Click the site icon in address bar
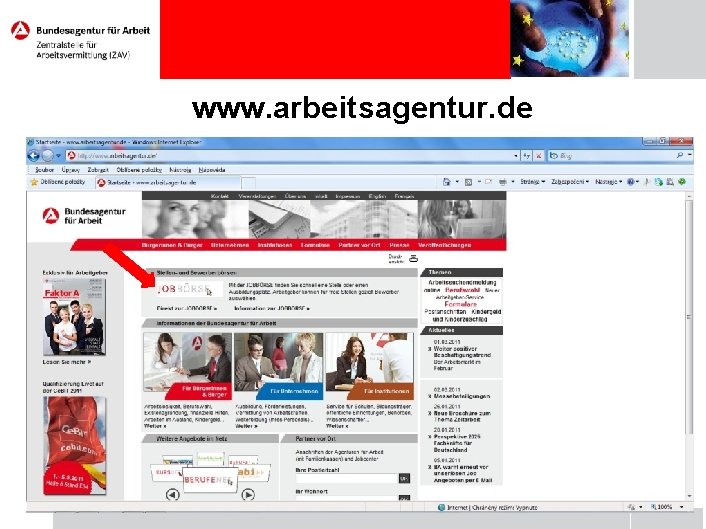The image size is (706, 529). point(71,156)
